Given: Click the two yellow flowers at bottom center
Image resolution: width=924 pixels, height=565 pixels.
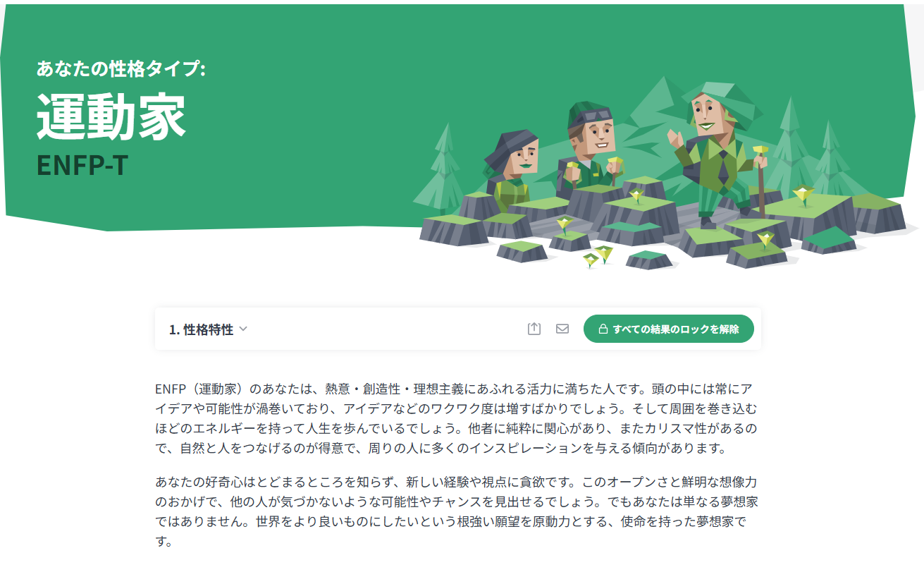Looking at the screenshot, I should 598,257.
